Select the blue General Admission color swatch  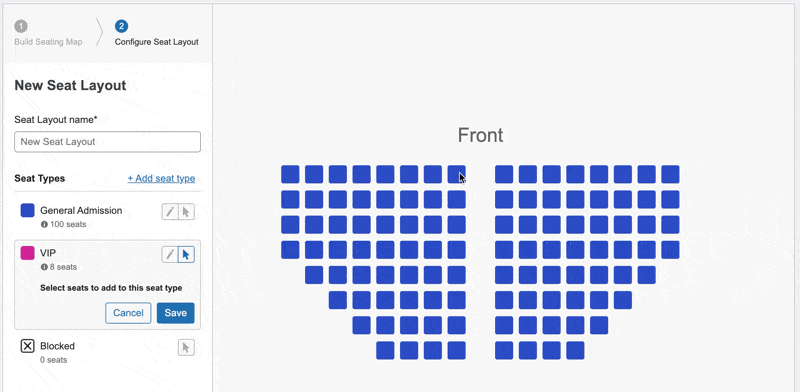(28, 210)
